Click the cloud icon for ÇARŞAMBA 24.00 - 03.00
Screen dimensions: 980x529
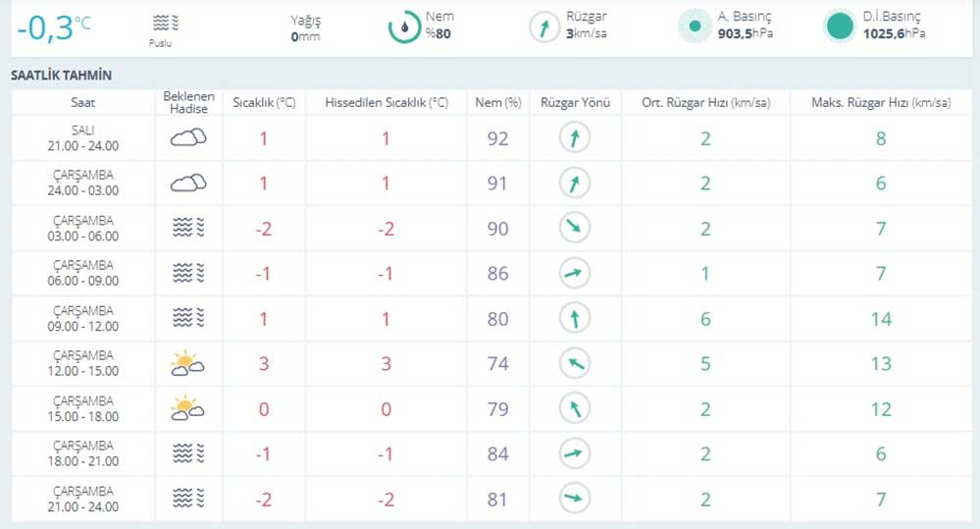click(188, 184)
